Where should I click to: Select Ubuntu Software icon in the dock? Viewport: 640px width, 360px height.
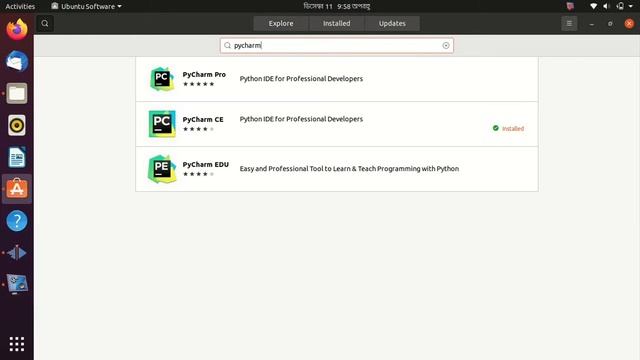pyautogui.click(x=17, y=189)
